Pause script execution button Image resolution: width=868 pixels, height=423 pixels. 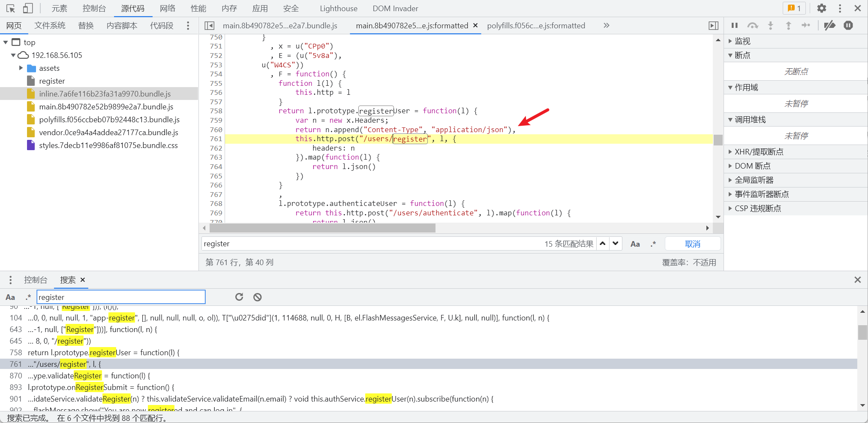pos(734,25)
